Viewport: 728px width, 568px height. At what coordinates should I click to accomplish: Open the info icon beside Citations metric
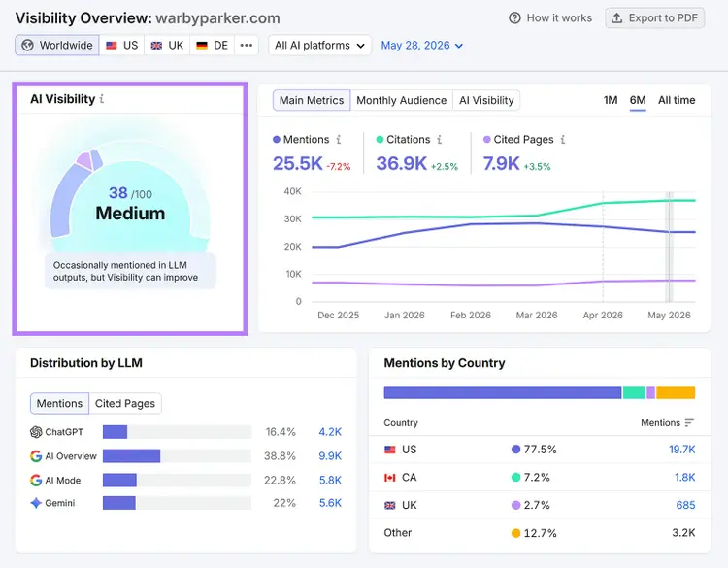(x=439, y=139)
